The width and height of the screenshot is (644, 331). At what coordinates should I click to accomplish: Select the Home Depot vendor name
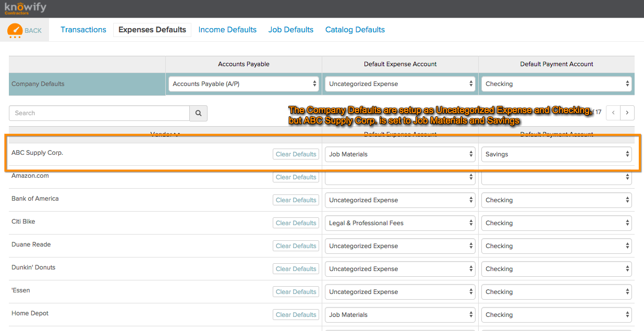tap(30, 313)
